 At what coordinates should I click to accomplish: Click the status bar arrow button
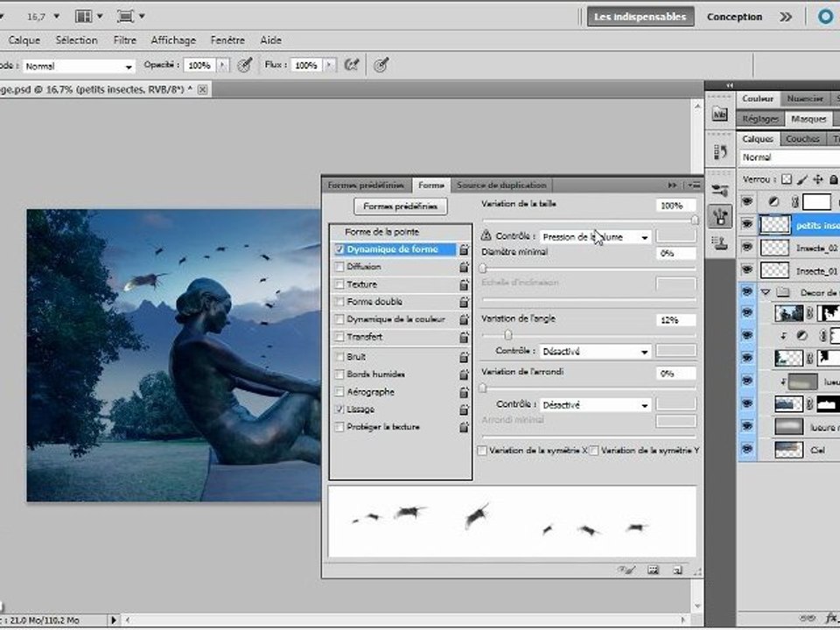pos(114,619)
